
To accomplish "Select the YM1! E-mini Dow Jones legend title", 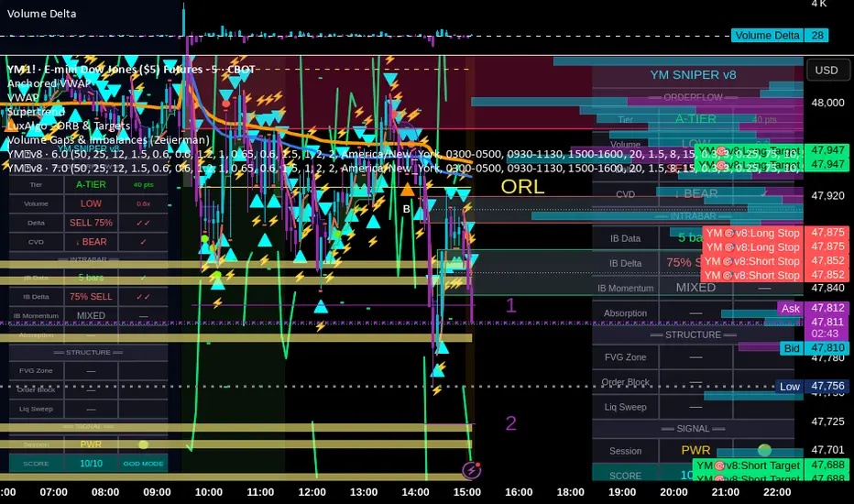I will pos(131,70).
